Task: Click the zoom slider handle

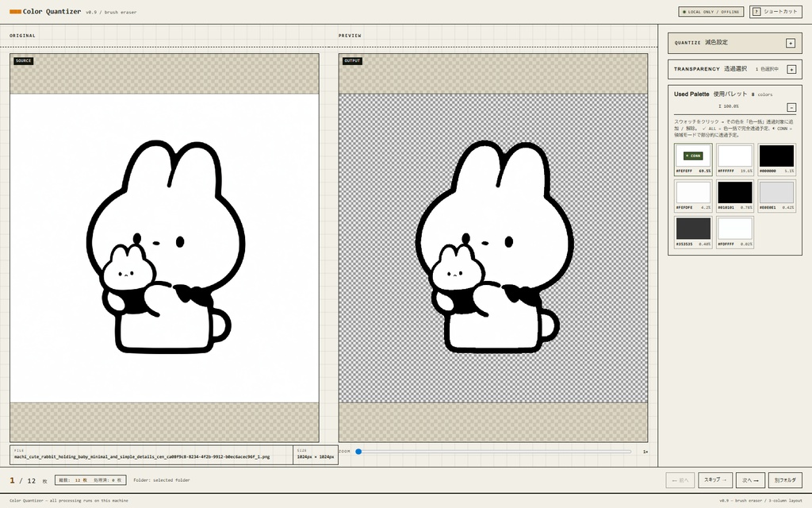Action: [358, 452]
